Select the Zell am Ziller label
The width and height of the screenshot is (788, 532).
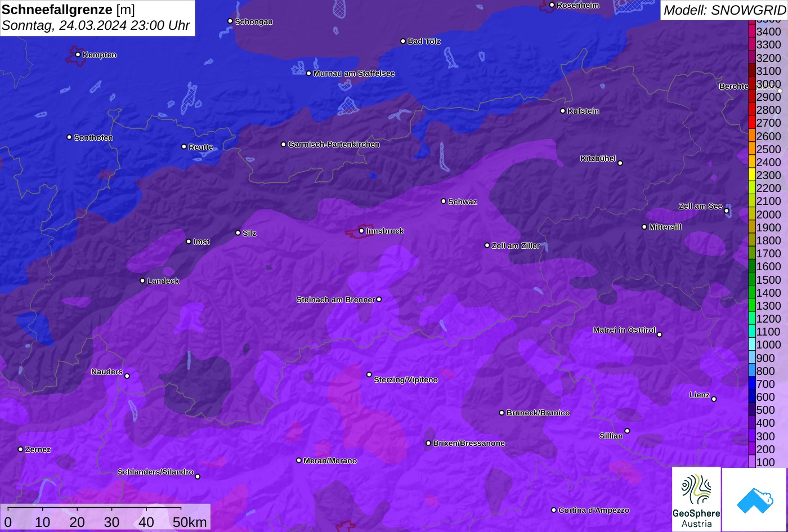[516, 245]
